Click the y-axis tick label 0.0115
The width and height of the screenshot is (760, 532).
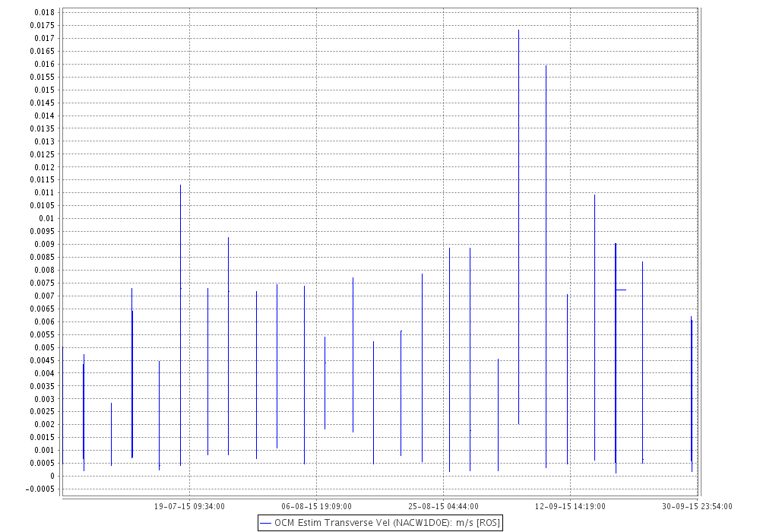click(43, 180)
